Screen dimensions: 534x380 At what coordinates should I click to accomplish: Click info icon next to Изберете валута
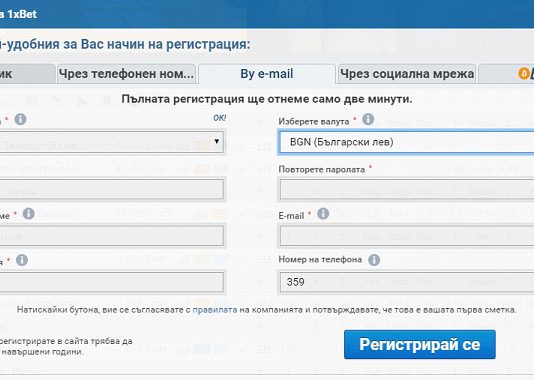pyautogui.click(x=368, y=120)
